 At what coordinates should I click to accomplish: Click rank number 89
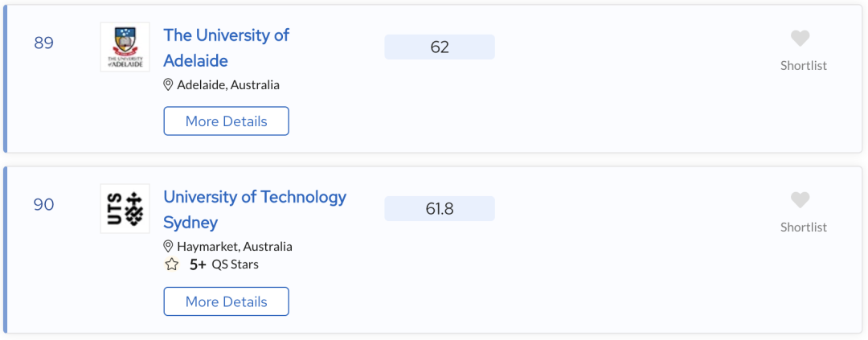(x=43, y=43)
